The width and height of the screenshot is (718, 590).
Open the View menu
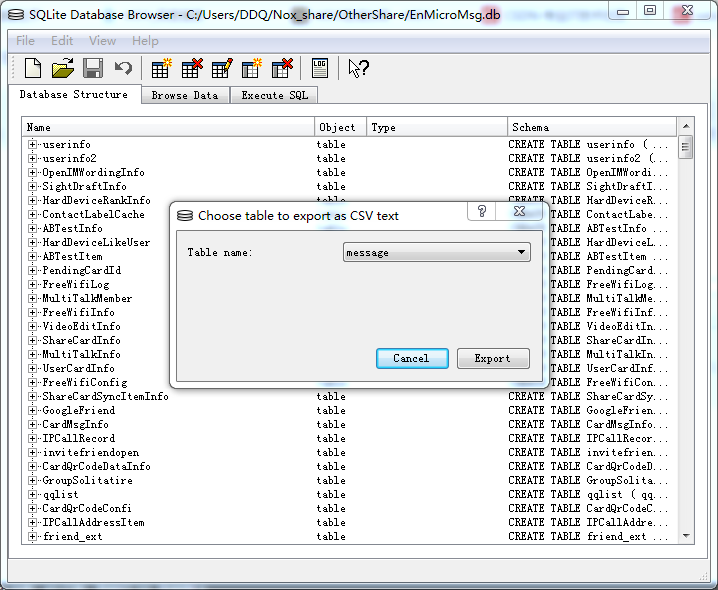click(102, 41)
